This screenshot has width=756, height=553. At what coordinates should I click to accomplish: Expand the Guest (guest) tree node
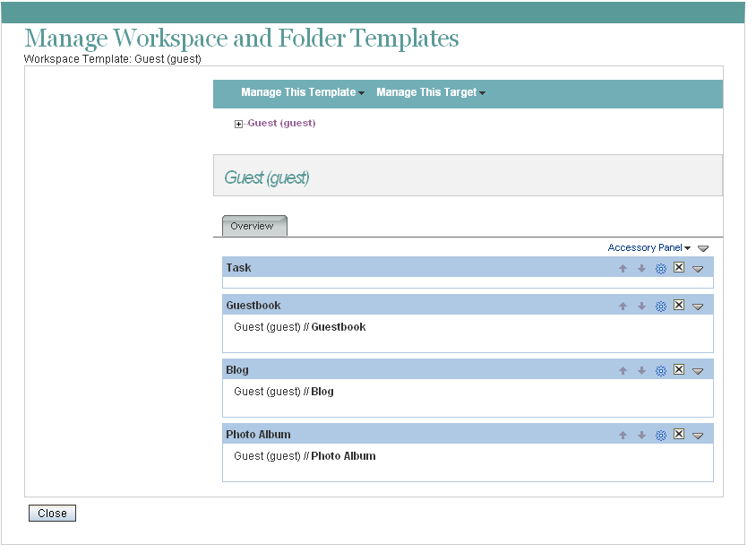237,124
